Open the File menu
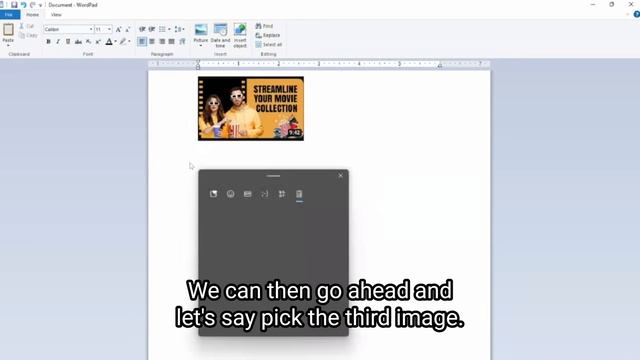 tap(9, 15)
